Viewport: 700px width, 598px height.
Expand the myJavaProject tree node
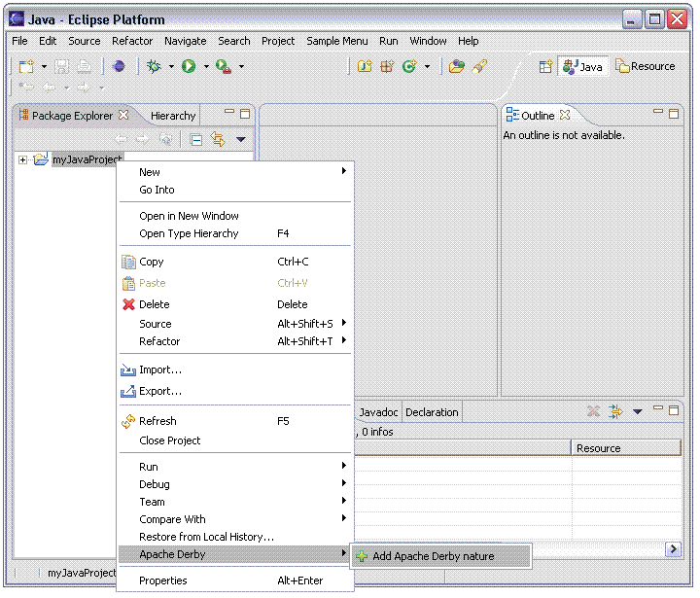[x=22, y=159]
